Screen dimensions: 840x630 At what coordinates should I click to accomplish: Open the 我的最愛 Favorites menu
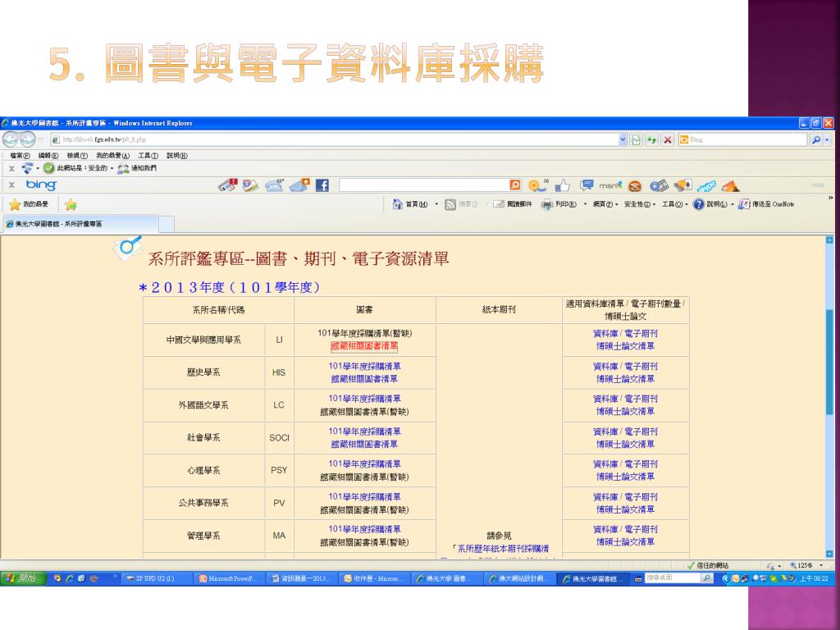[112, 155]
